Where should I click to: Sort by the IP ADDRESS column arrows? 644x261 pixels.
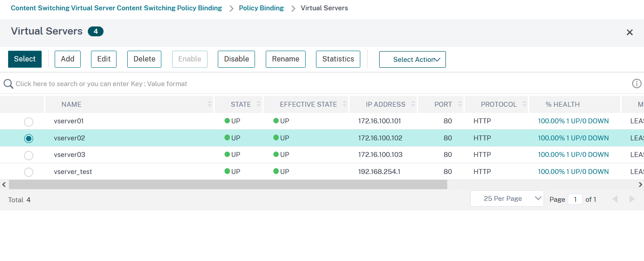pos(412,104)
